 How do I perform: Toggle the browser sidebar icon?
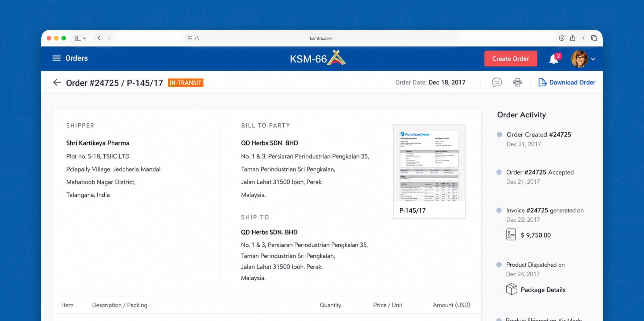click(x=78, y=38)
